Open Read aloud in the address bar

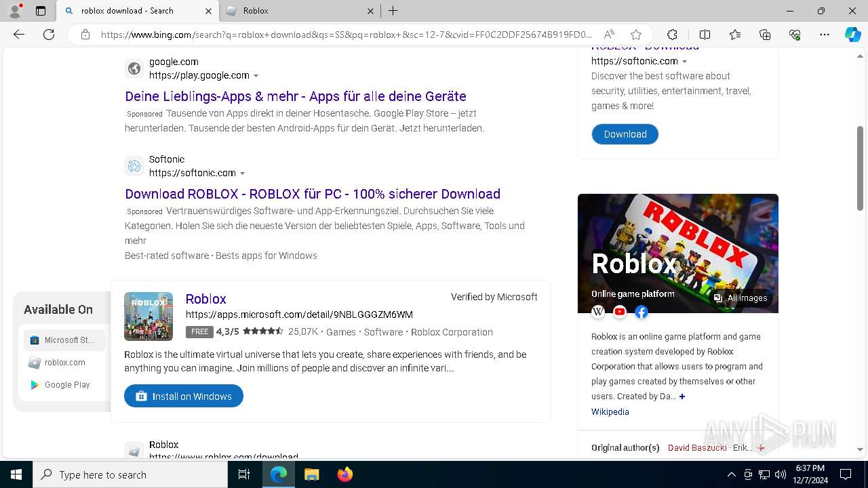click(609, 35)
